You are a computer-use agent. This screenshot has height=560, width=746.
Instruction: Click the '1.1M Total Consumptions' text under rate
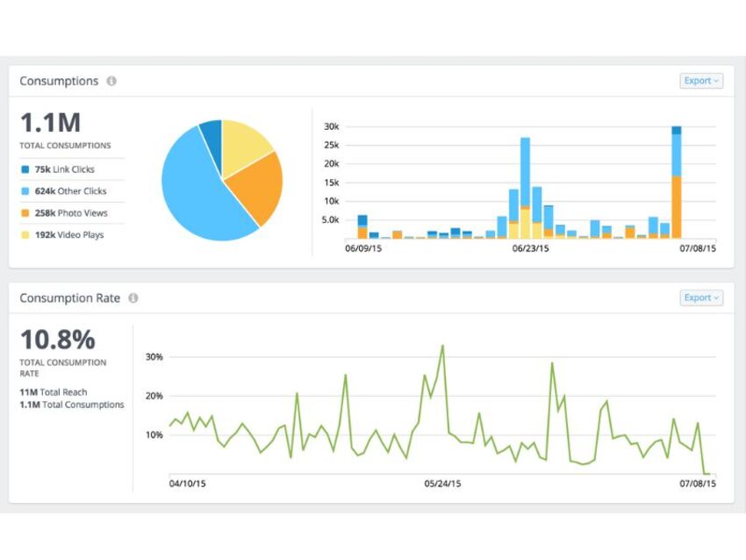pos(72,405)
